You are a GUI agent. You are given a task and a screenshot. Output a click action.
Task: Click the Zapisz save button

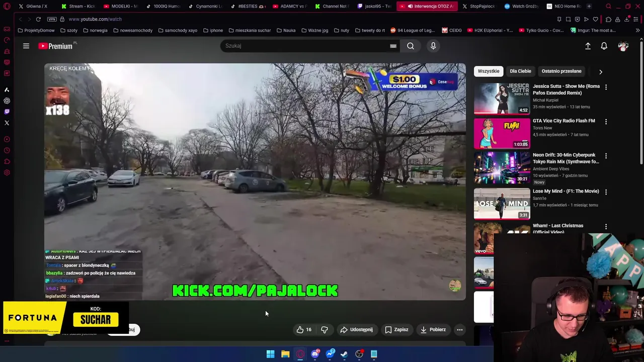(x=396, y=329)
